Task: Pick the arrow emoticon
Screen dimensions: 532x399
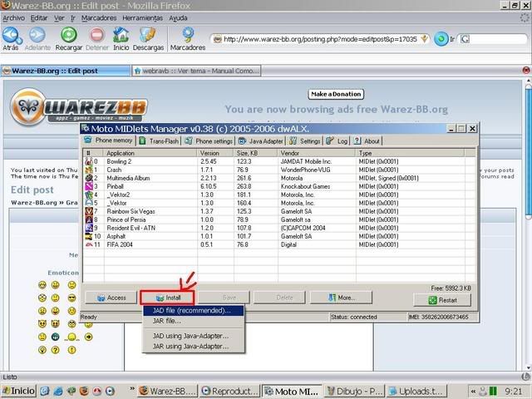Action: click(88, 337)
